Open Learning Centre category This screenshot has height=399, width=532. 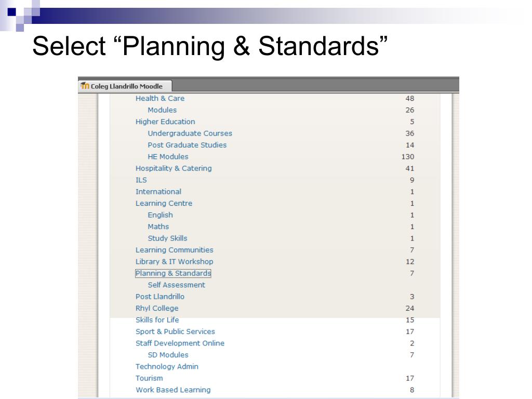(164, 203)
